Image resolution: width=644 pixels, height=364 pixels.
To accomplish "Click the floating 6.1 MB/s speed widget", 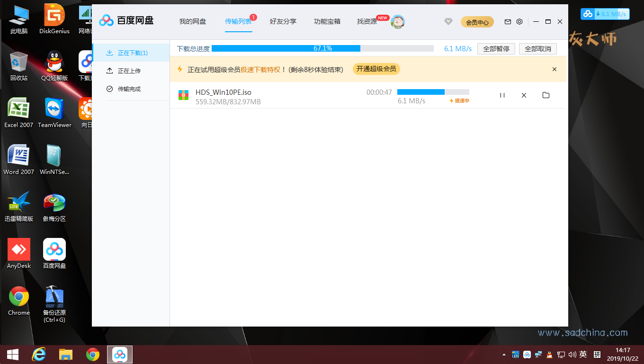I will tap(605, 14).
